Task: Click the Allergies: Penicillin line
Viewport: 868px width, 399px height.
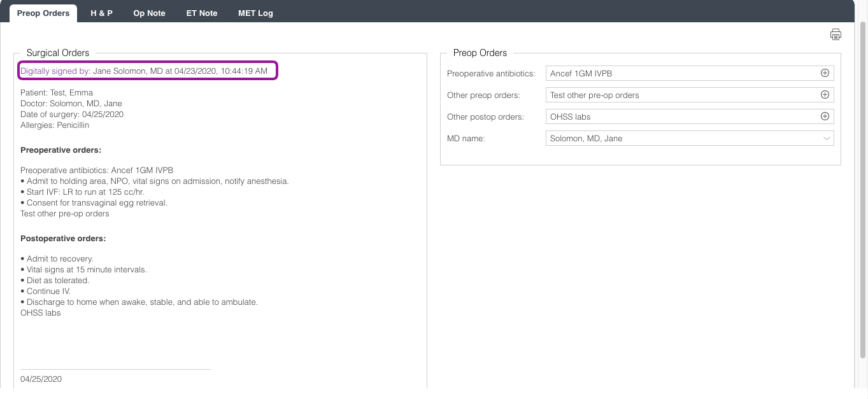Action: click(55, 125)
